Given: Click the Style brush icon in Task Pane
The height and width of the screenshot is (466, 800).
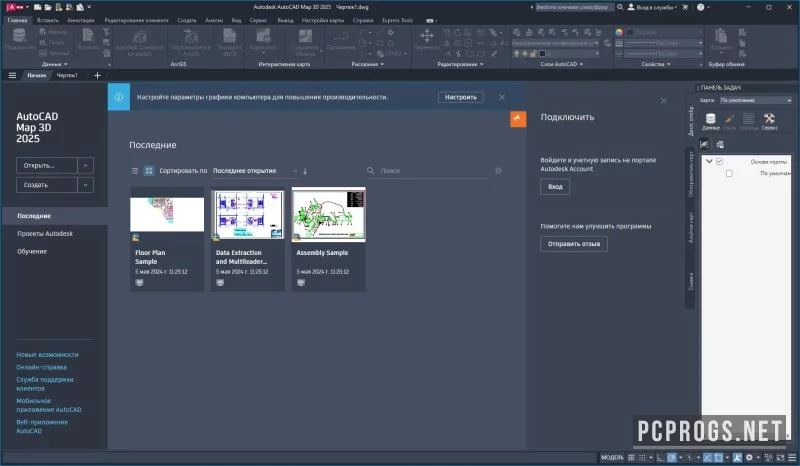Looking at the screenshot, I should [x=730, y=119].
